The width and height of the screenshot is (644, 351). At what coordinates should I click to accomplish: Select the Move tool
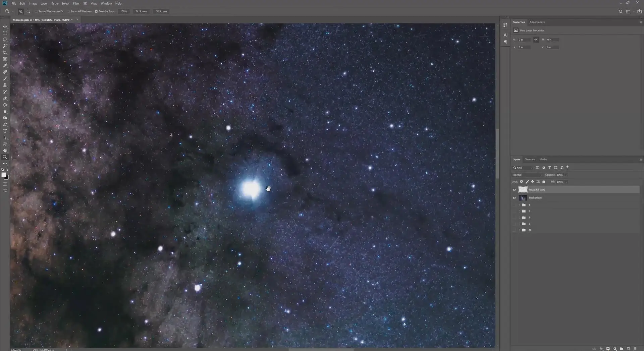pos(5,26)
